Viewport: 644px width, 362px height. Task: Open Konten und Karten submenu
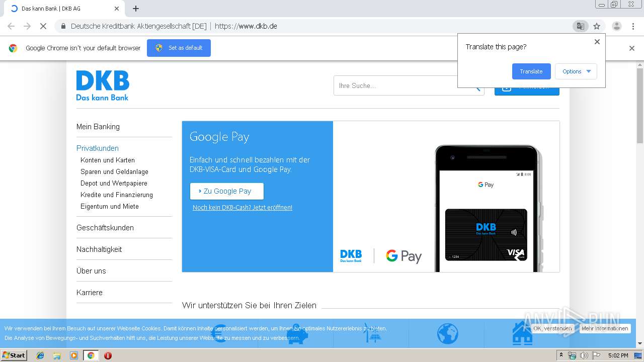[108, 160]
